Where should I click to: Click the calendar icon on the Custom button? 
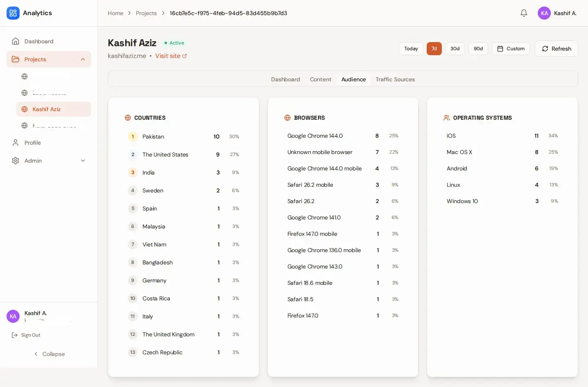click(499, 49)
